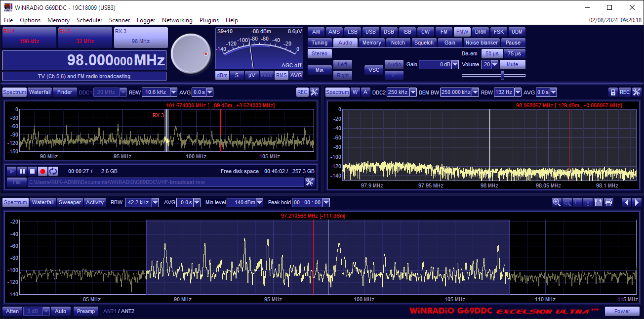Lock the DDC2 spectrum with padlock icon
Viewport: 644px width, 319px height.
pos(613,92)
